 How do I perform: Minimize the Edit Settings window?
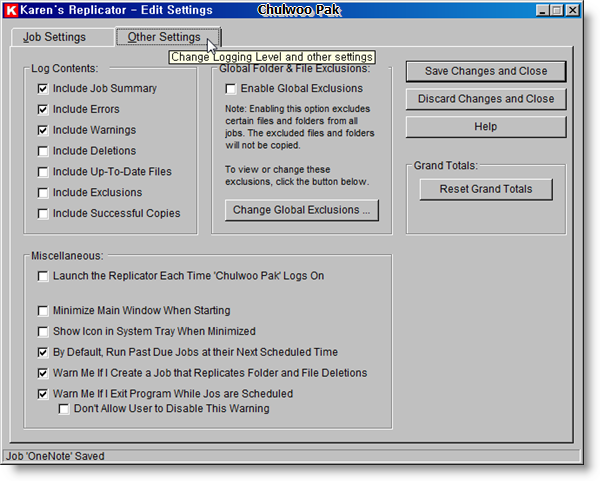542,10
